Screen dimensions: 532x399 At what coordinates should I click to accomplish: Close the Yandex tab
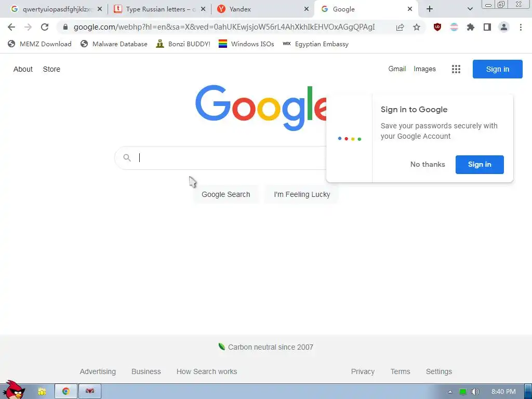307,9
